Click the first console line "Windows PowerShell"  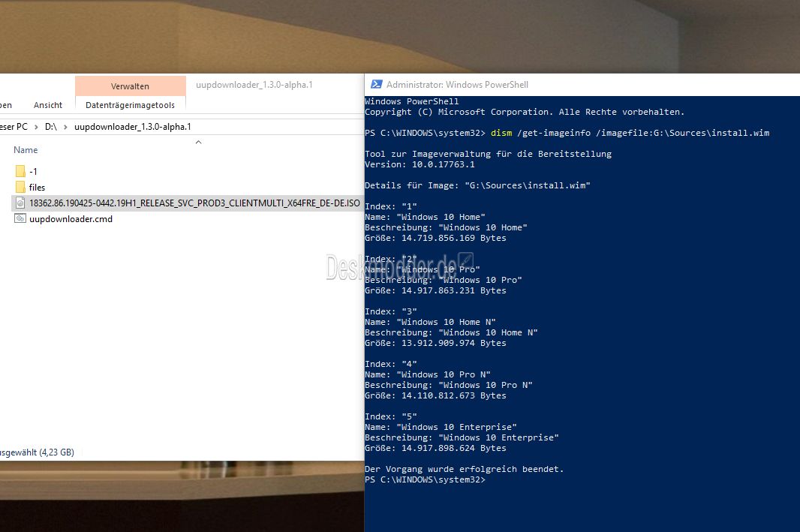pos(412,101)
